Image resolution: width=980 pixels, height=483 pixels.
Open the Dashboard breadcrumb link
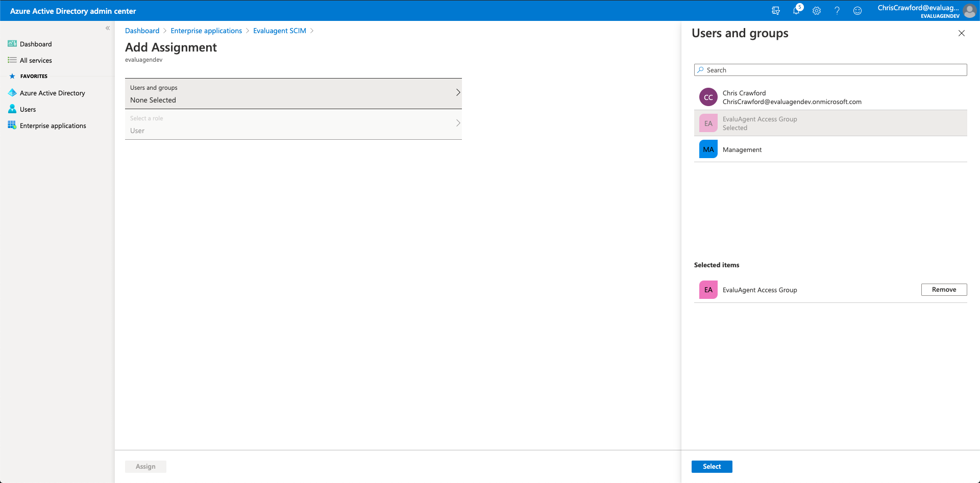click(142, 31)
